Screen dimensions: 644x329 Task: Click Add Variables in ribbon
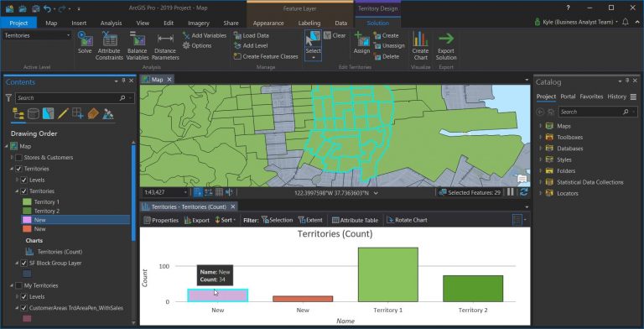205,35
